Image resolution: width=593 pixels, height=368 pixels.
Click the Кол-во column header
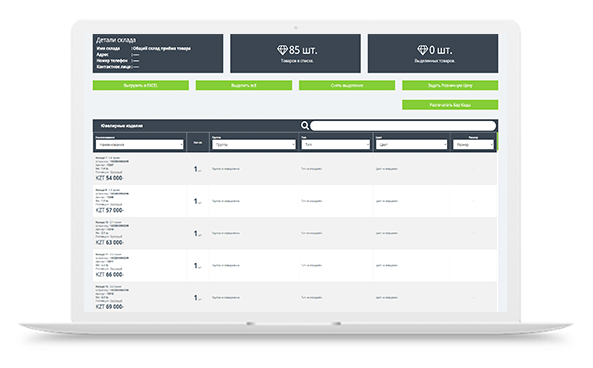[x=198, y=143]
